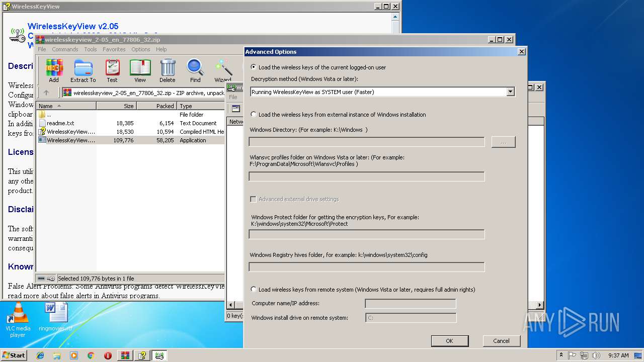Open Opera browser from the taskbar
The width and height of the screenshot is (644, 362).
[108, 355]
